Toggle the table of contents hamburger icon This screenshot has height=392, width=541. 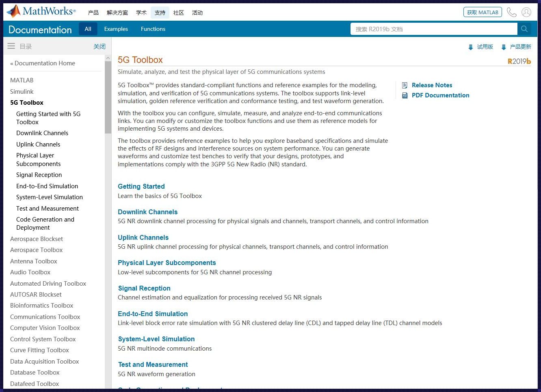pyautogui.click(x=11, y=46)
